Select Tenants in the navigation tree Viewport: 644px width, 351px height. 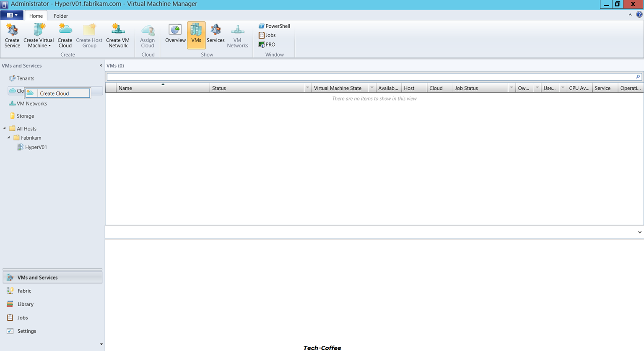tap(22, 78)
